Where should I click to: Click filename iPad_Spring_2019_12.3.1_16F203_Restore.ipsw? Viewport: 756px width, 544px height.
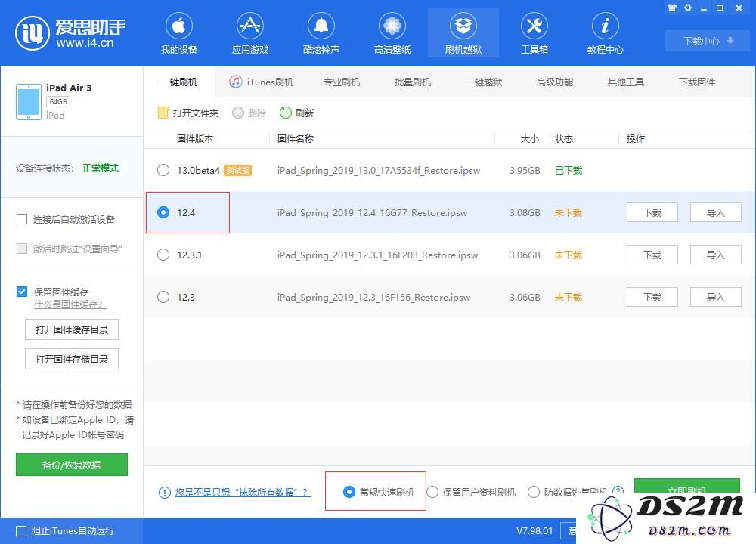(x=377, y=255)
